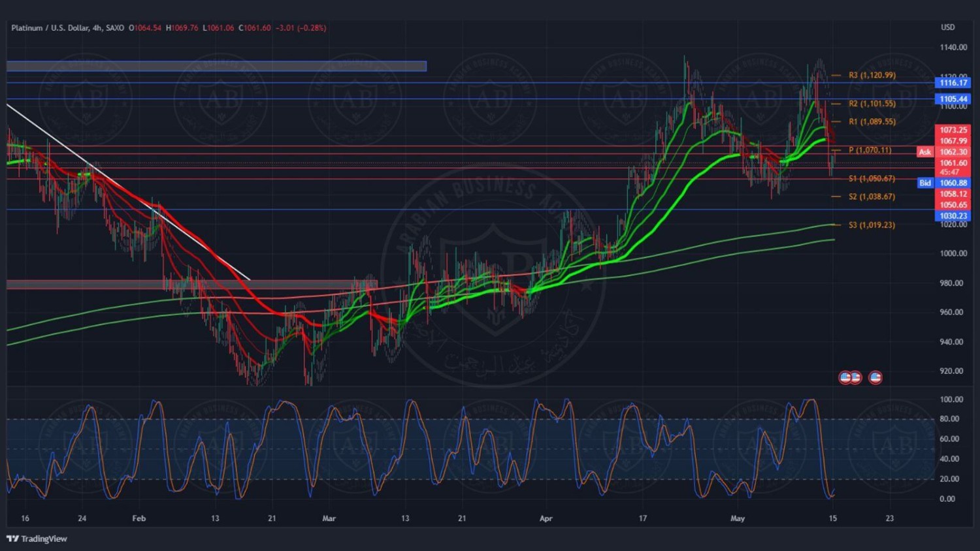The image size is (980, 551).
Task: Click the middle overlapping US flag event icon
Action: coord(856,377)
